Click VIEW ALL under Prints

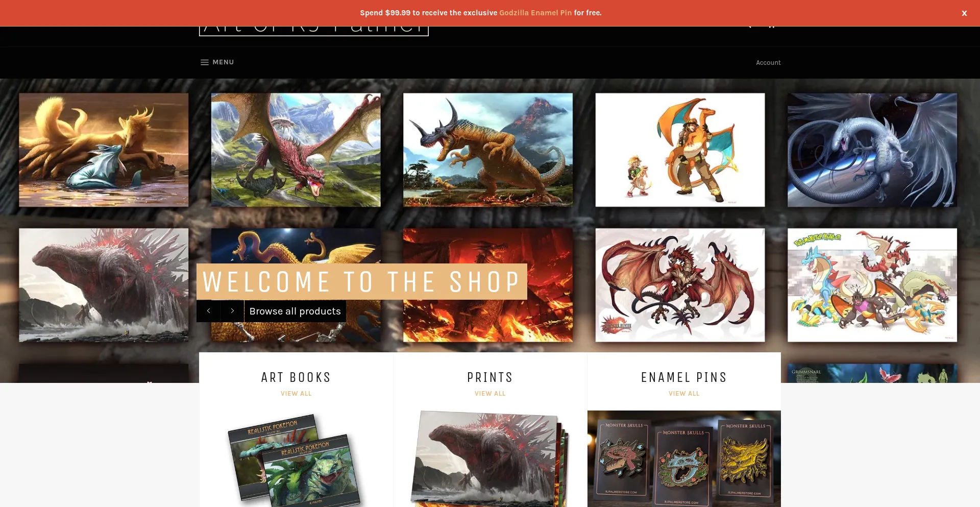(x=490, y=394)
